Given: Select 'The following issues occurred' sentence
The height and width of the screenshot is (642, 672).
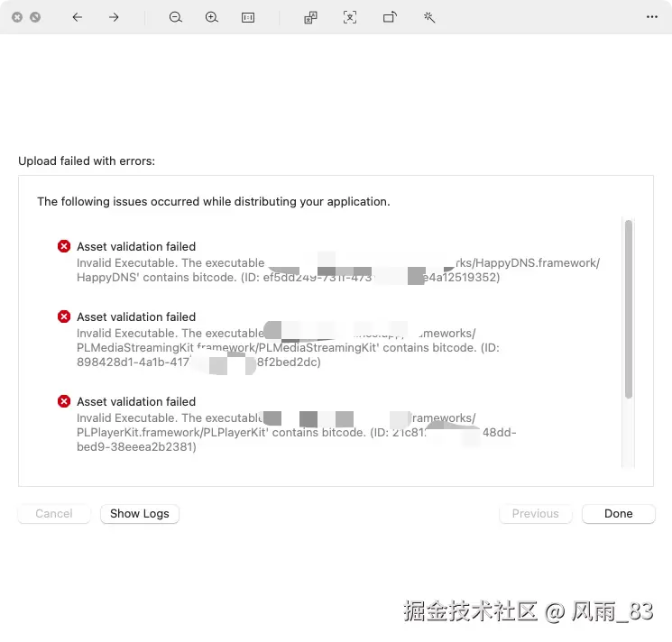Looking at the screenshot, I should click(214, 201).
